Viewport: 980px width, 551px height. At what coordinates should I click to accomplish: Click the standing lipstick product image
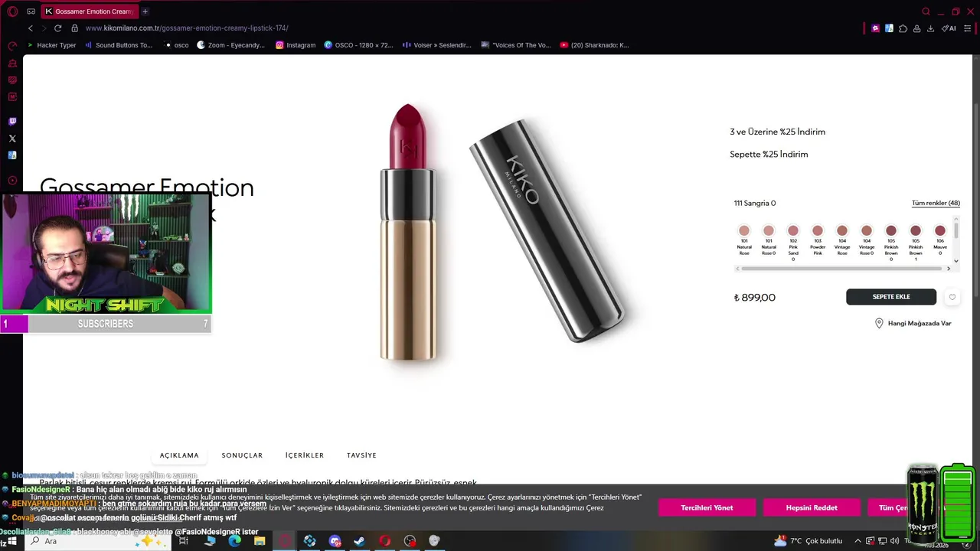[408, 232]
